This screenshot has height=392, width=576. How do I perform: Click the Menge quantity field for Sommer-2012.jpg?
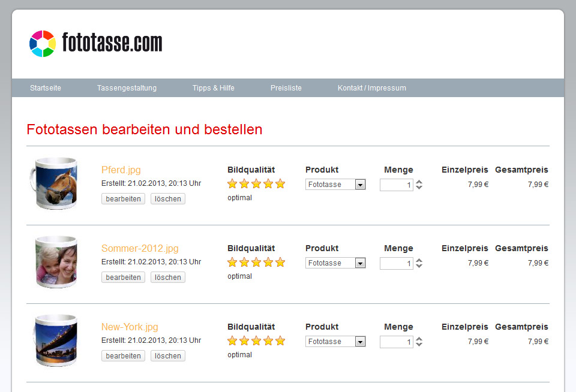(x=396, y=263)
